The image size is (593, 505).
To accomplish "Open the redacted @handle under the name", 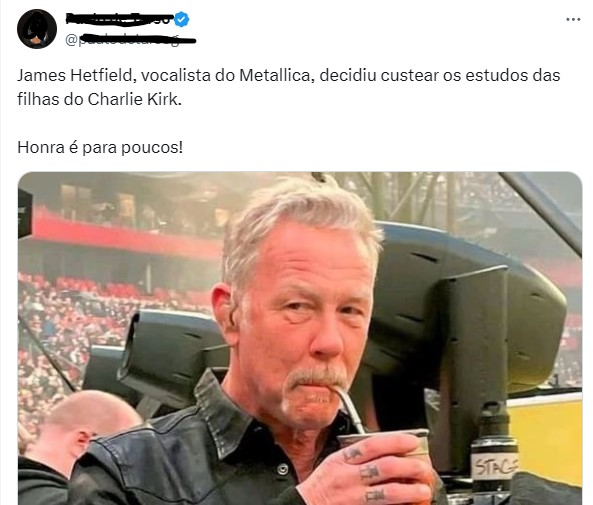I will pyautogui.click(x=130, y=40).
